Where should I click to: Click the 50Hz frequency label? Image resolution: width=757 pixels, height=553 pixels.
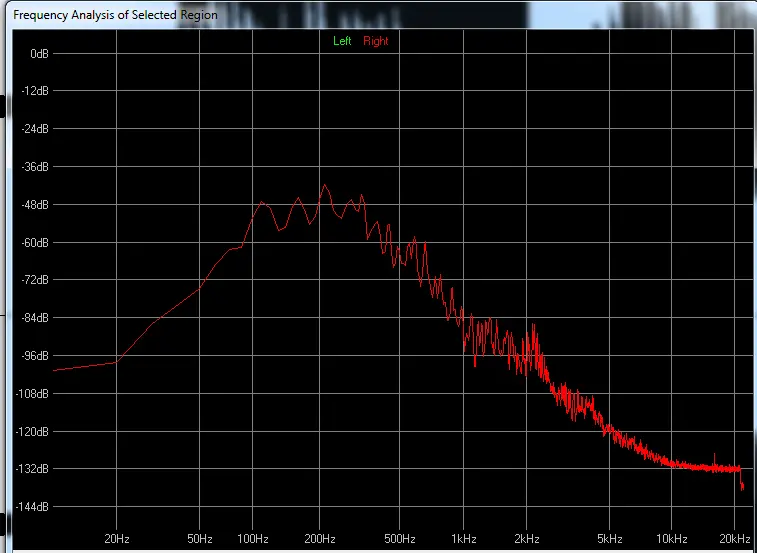(200, 539)
